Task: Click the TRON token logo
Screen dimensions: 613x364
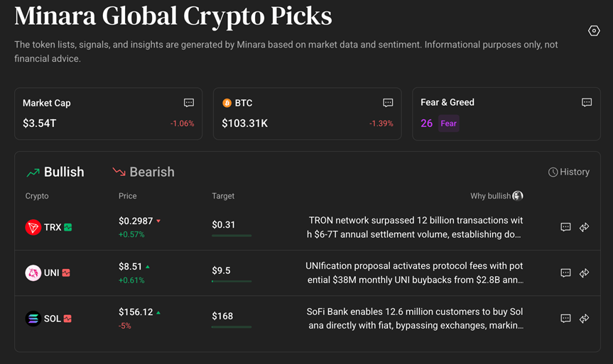Action: click(x=33, y=228)
